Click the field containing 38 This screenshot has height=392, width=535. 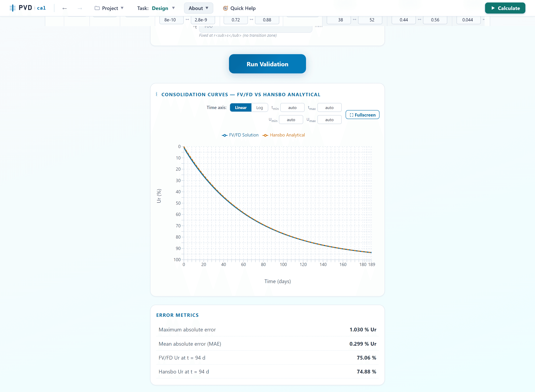tap(339, 20)
